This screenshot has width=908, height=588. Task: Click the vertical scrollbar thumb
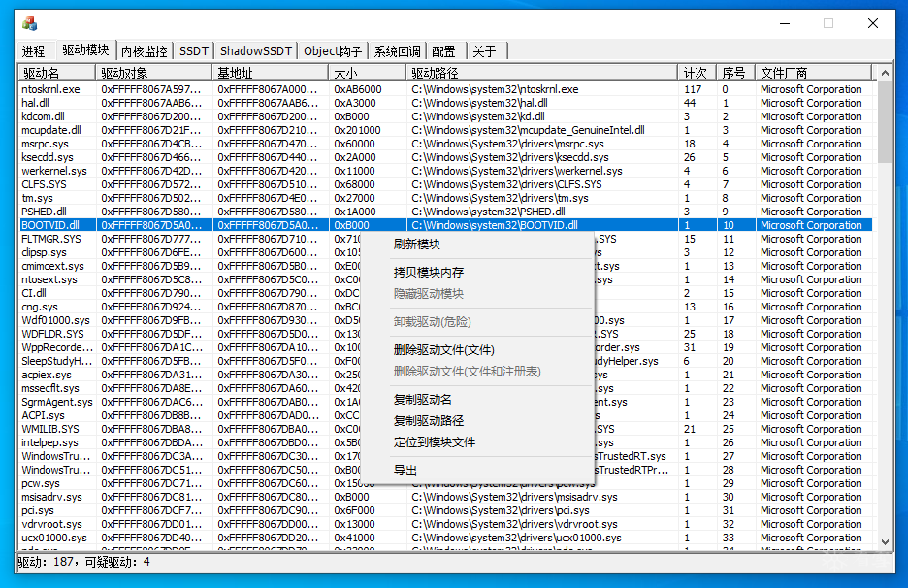point(885,121)
